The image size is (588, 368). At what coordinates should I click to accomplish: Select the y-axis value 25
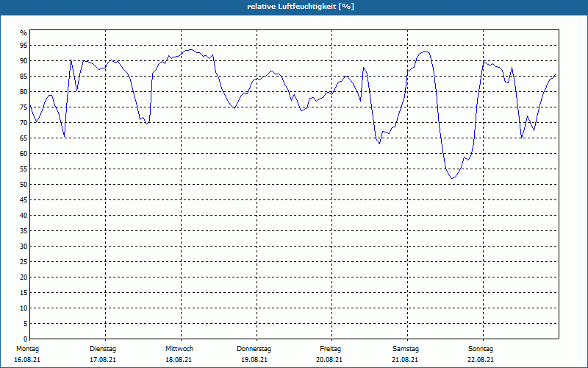(24, 262)
